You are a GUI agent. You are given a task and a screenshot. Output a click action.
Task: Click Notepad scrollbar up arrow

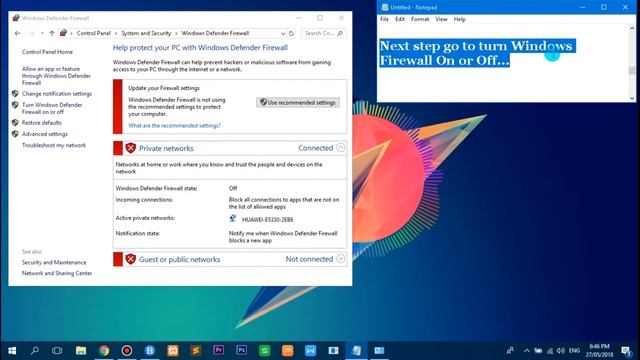pos(632,28)
